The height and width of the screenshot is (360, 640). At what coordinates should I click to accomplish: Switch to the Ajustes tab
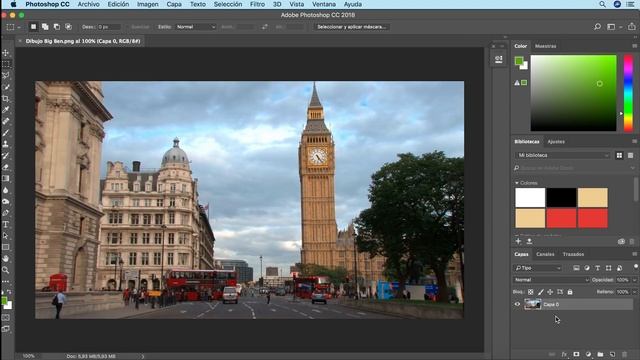[556, 142]
